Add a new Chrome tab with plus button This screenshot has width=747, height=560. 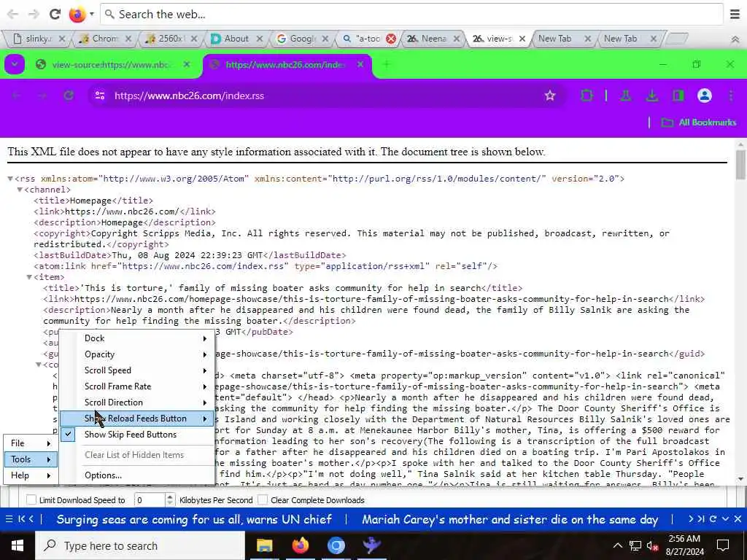(x=387, y=64)
